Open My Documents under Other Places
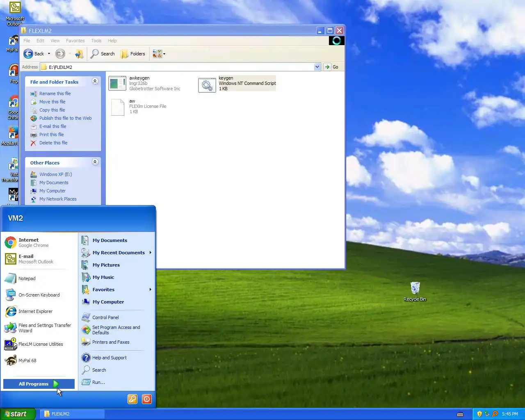The width and height of the screenshot is (525, 420). [54, 183]
